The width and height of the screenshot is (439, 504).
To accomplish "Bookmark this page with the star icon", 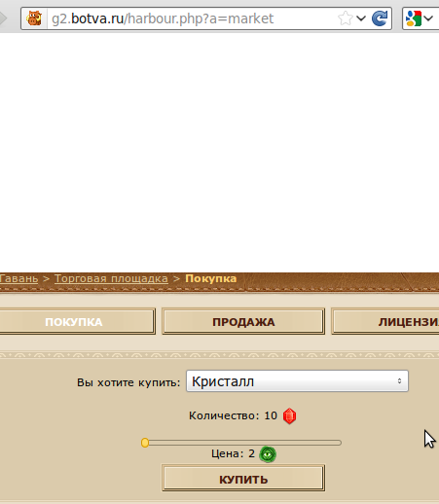I will [346, 18].
